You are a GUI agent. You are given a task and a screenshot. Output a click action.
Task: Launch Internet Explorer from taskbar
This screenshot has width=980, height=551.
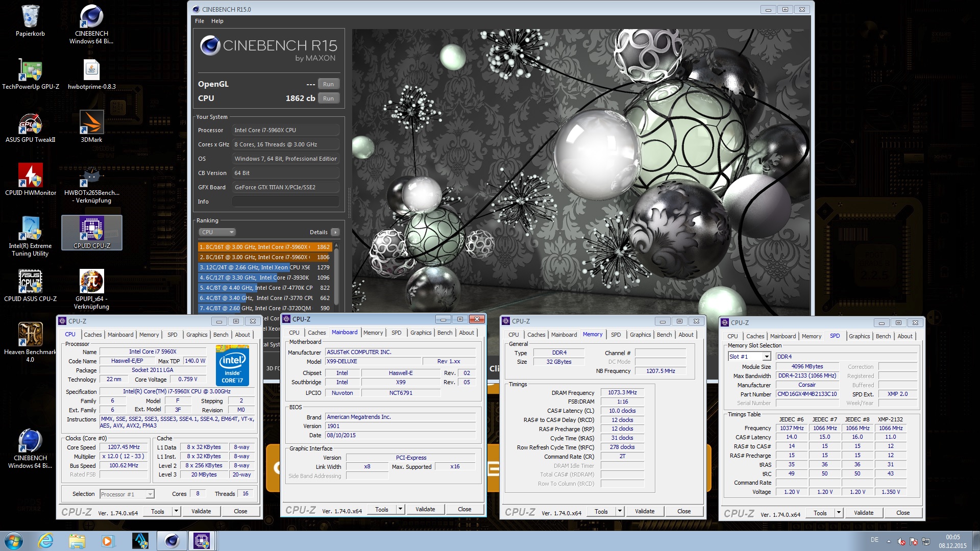click(45, 541)
